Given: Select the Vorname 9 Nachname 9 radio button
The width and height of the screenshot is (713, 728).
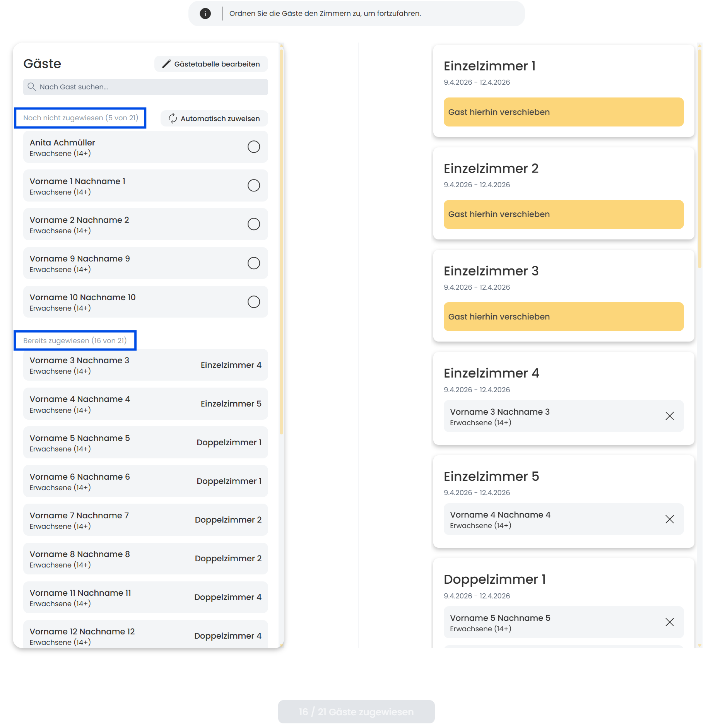Looking at the screenshot, I should [x=253, y=263].
